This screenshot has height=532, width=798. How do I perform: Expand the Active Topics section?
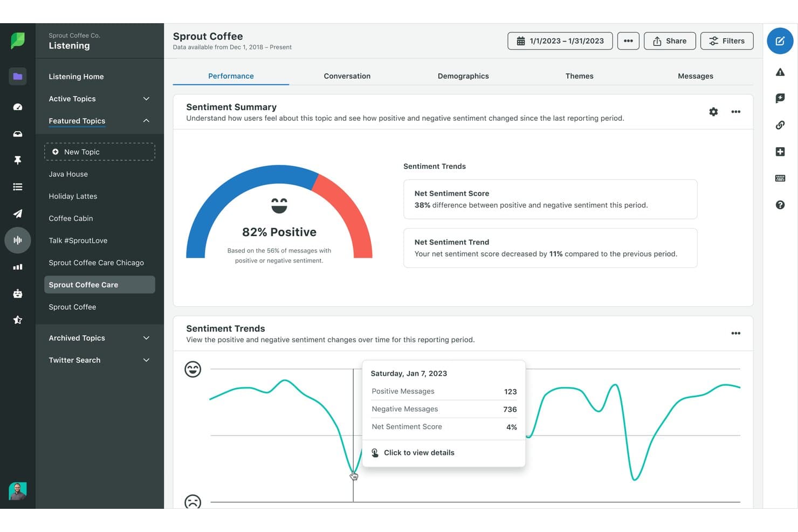click(99, 99)
